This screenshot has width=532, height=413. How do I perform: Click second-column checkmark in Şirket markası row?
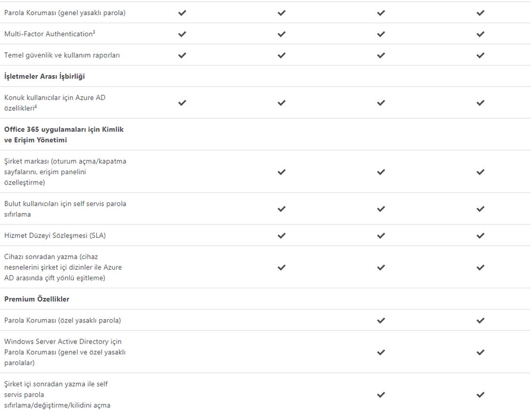click(282, 172)
